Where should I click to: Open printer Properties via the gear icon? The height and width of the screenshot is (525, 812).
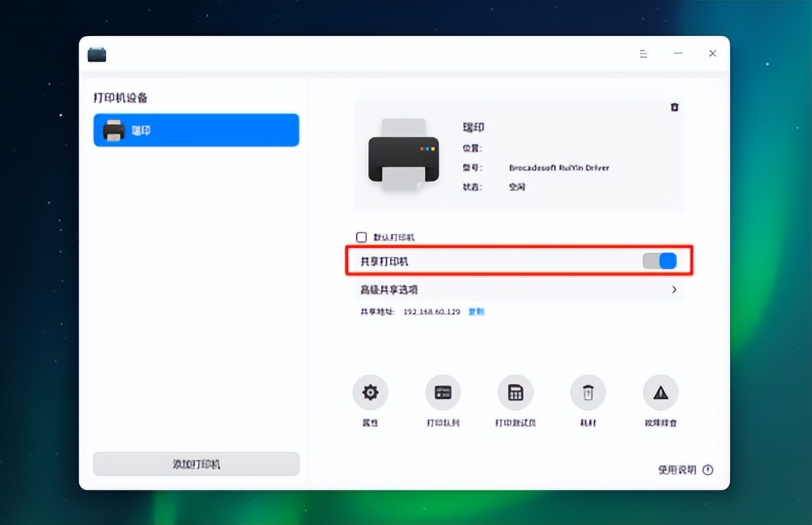[370, 392]
